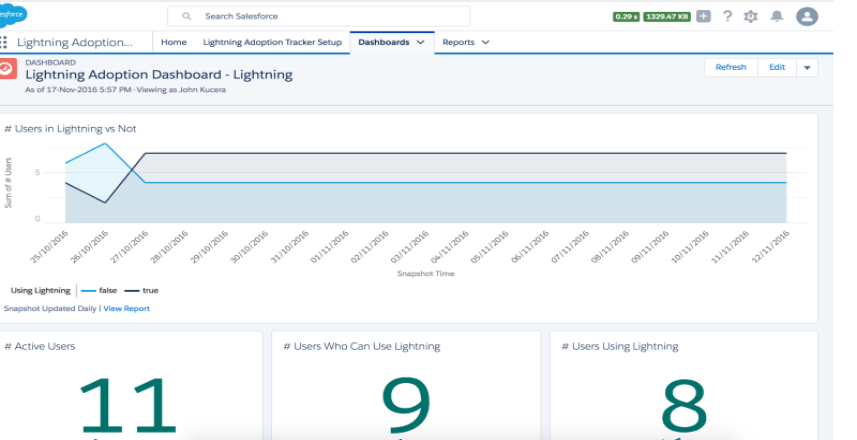Click the 8 users metric value
The image size is (857, 440).
684,406
